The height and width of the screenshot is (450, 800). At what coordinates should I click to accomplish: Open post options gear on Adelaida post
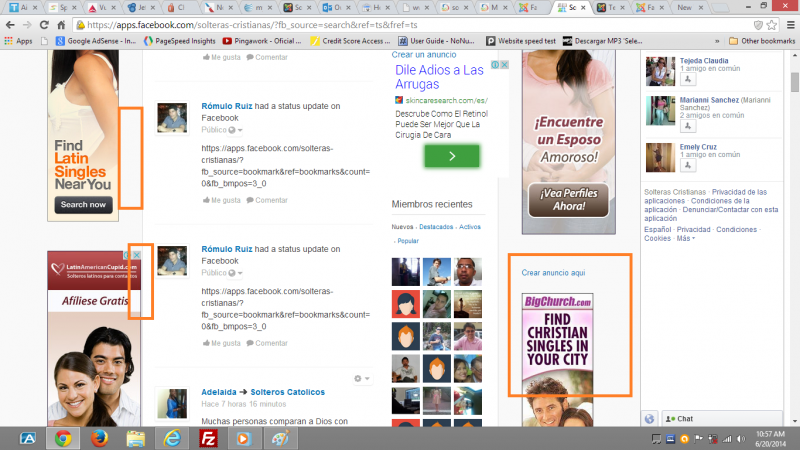click(x=361, y=379)
